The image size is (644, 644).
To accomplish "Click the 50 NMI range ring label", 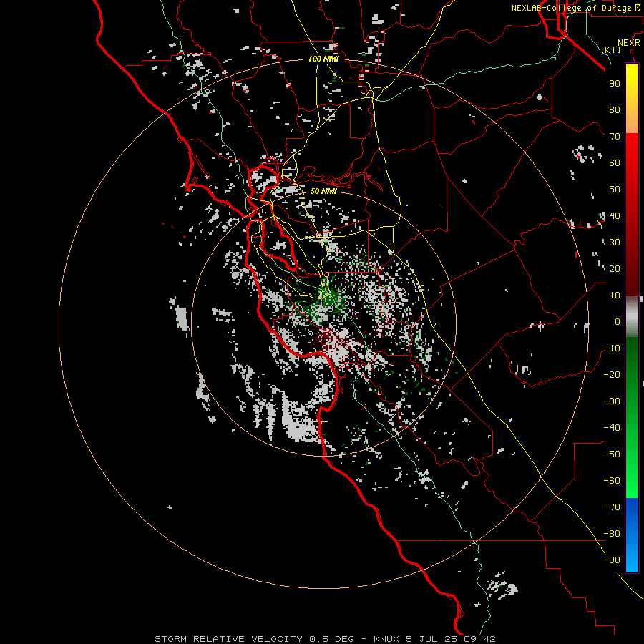I will click(x=323, y=191).
